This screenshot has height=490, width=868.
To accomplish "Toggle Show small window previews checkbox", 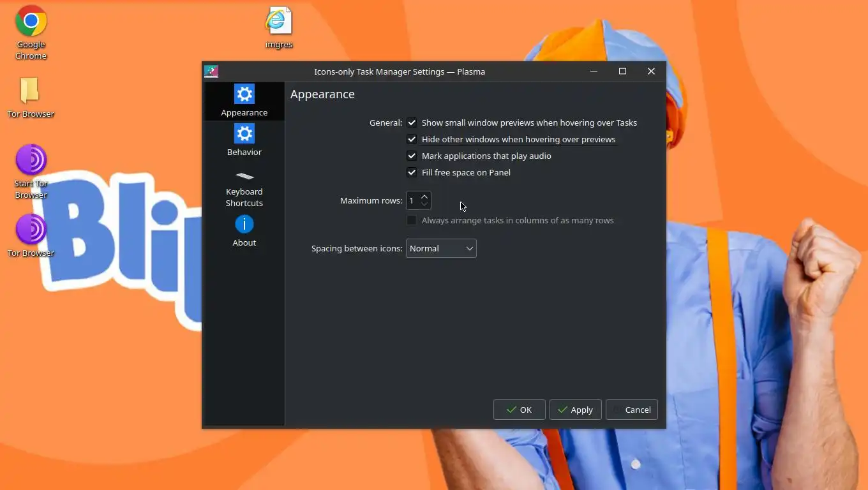I will (412, 122).
